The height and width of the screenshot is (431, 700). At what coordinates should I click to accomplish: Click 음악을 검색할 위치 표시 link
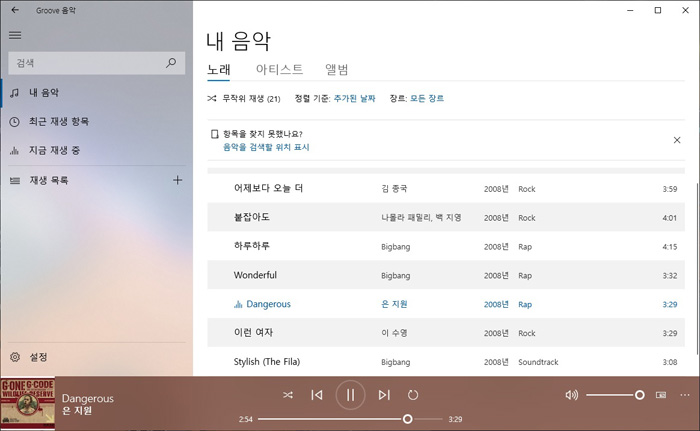pyautogui.click(x=266, y=147)
